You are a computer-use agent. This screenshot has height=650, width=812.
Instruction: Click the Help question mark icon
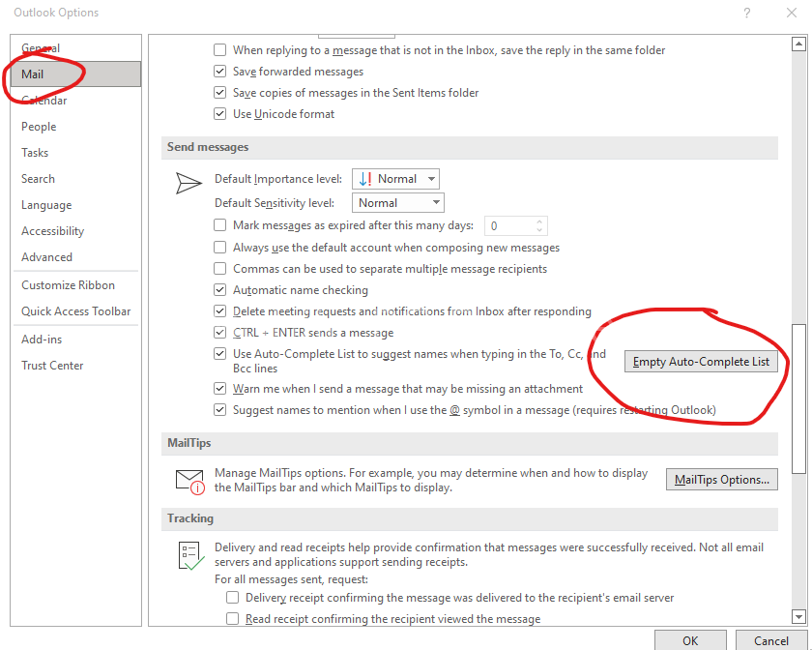(x=746, y=14)
